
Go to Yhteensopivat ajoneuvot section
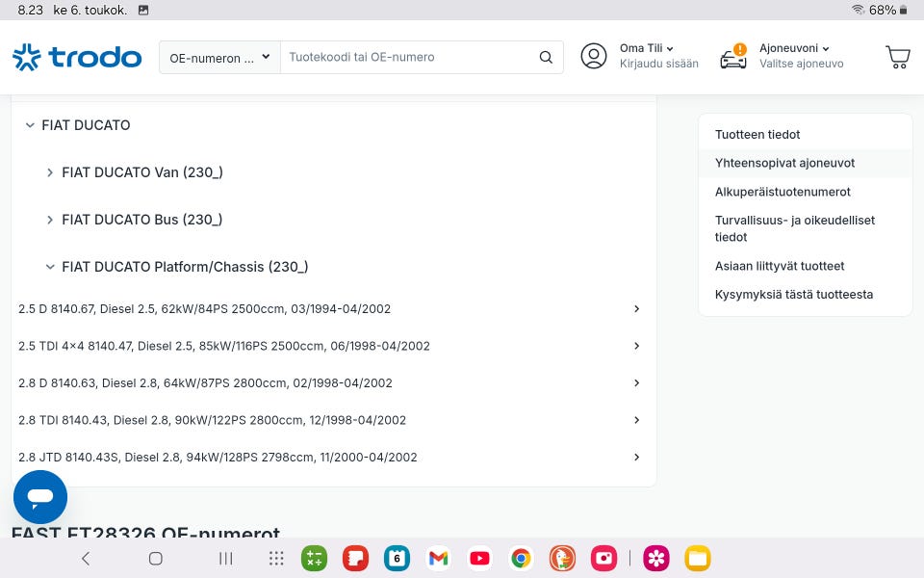tap(784, 164)
